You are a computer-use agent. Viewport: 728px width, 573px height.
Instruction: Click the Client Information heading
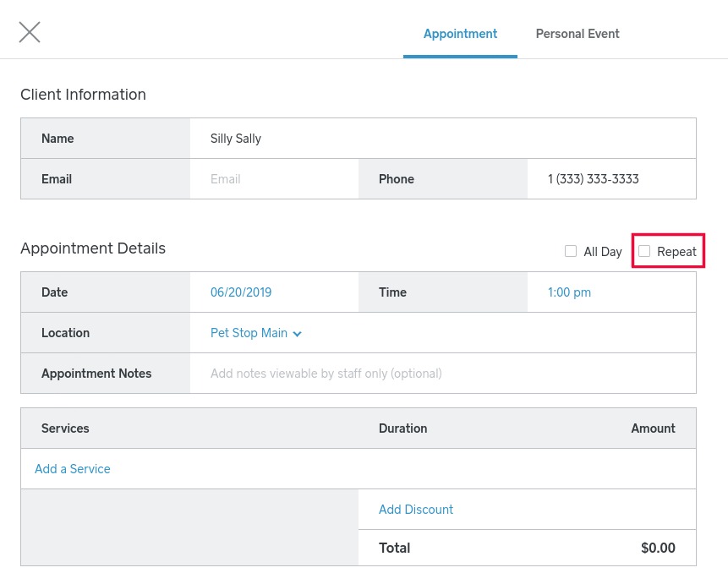click(83, 95)
